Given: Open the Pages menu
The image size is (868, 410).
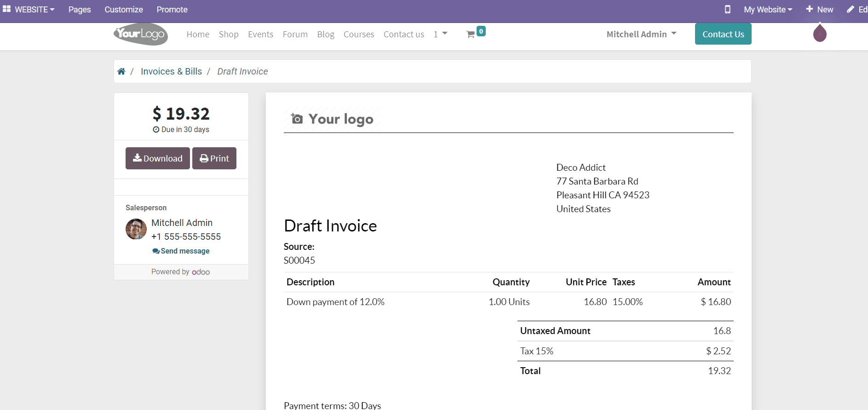Looking at the screenshot, I should pos(80,10).
